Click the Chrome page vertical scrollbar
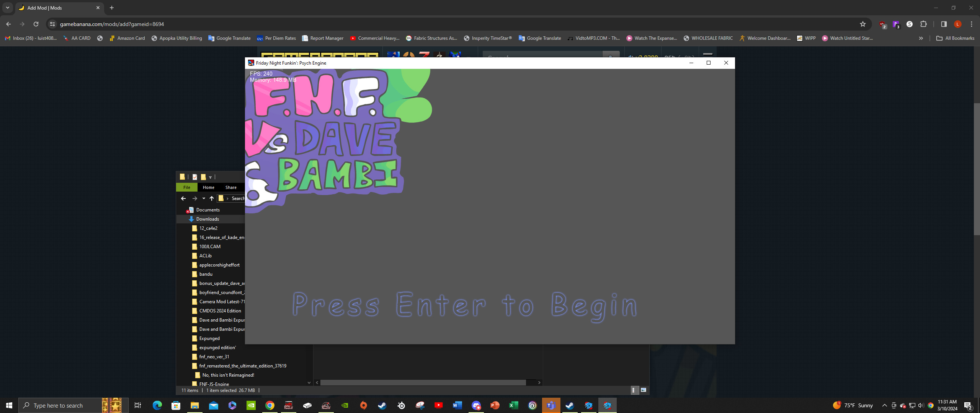Viewport: 980px width, 413px height. coord(977,169)
